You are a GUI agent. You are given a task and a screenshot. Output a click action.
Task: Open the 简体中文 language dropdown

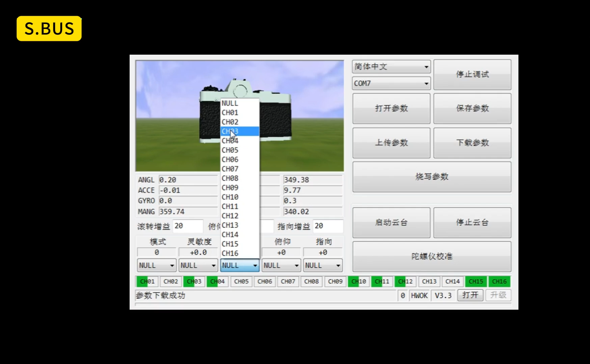tap(391, 67)
